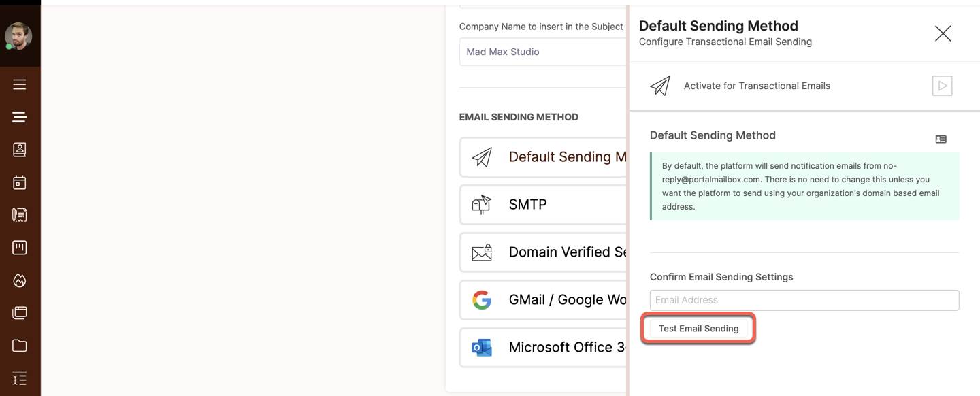Image resolution: width=980 pixels, height=396 pixels.
Task: Open the kanban board icon in sidebar
Action: click(x=20, y=248)
